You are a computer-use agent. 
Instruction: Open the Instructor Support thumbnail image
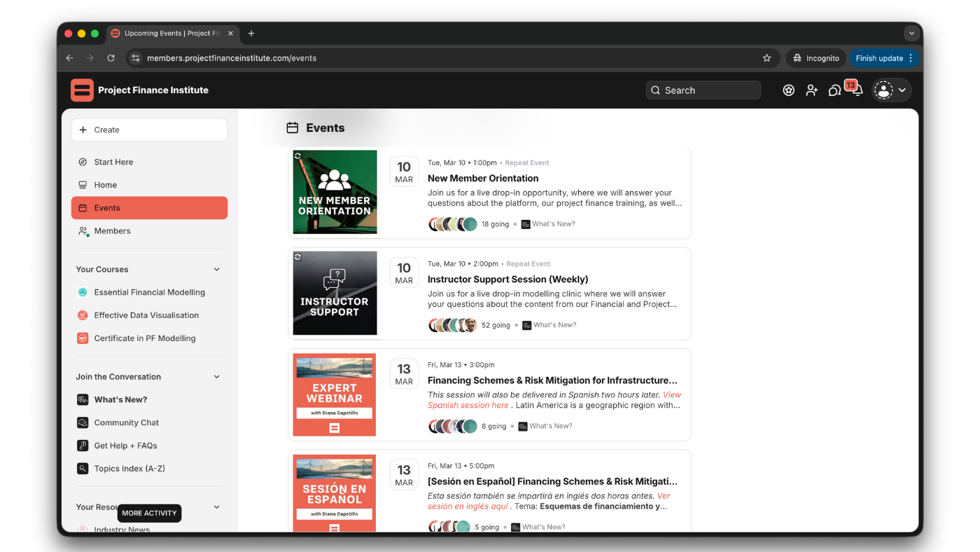pos(335,293)
